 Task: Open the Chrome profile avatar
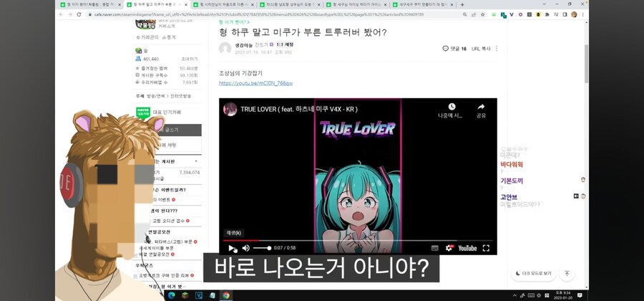[574, 14]
